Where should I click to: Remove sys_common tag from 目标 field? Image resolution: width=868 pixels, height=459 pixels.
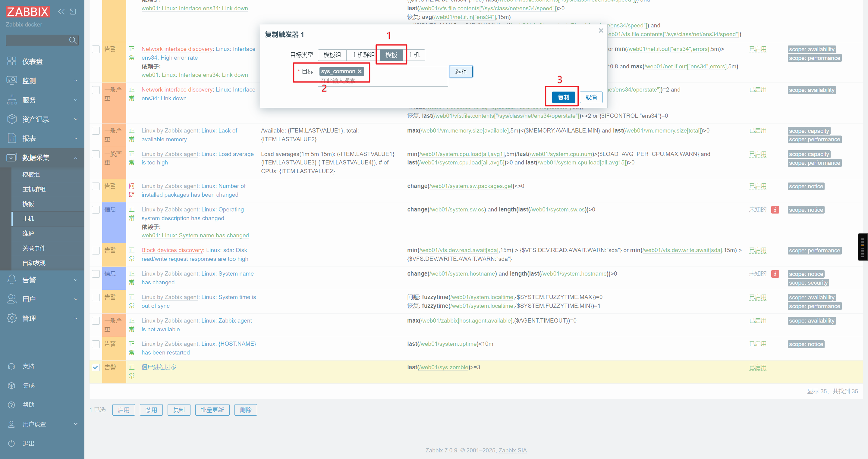(x=360, y=71)
